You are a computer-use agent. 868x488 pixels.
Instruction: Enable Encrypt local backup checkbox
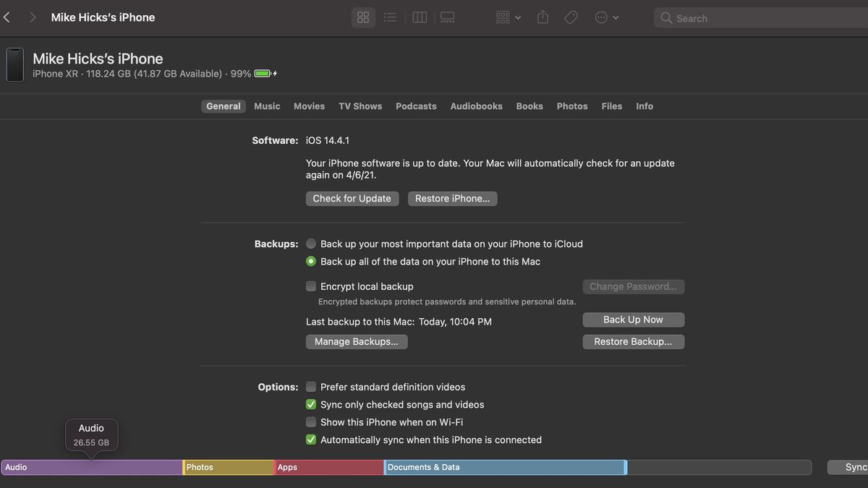click(x=311, y=286)
